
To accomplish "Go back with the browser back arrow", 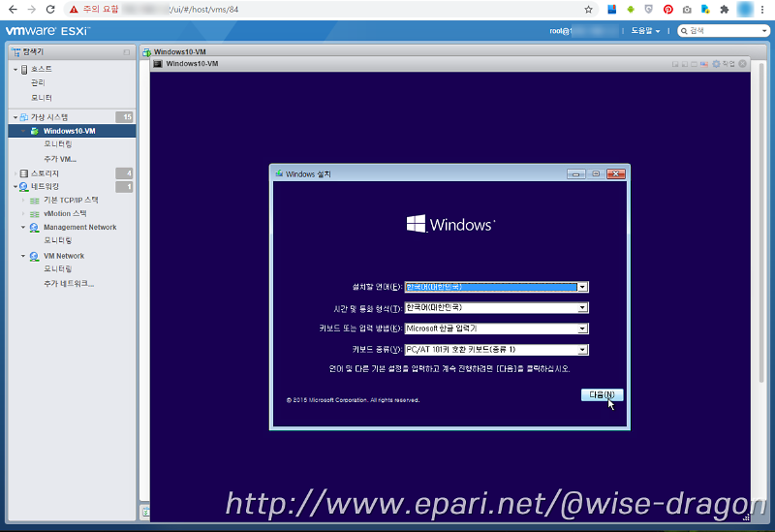I will point(13,10).
